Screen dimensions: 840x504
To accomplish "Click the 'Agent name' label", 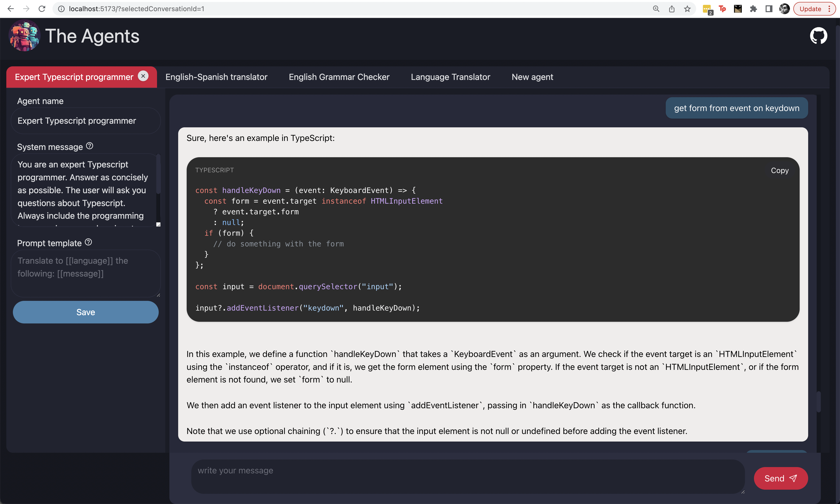I will [x=40, y=101].
